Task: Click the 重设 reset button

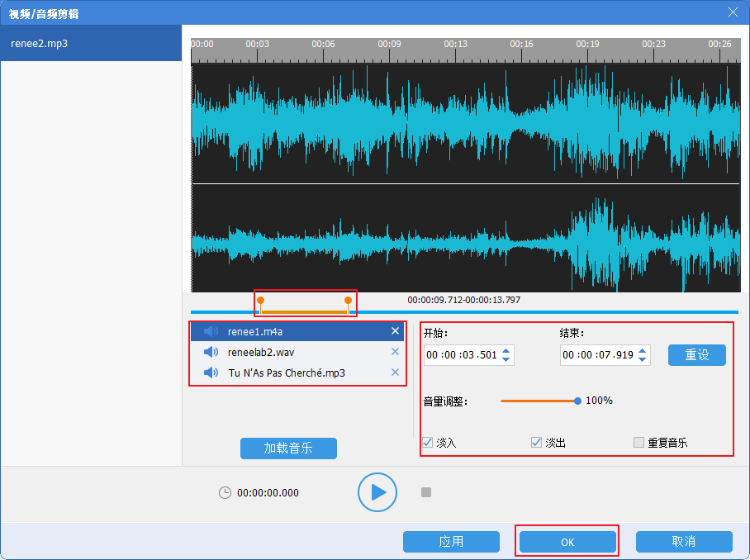Action: pyautogui.click(x=696, y=355)
